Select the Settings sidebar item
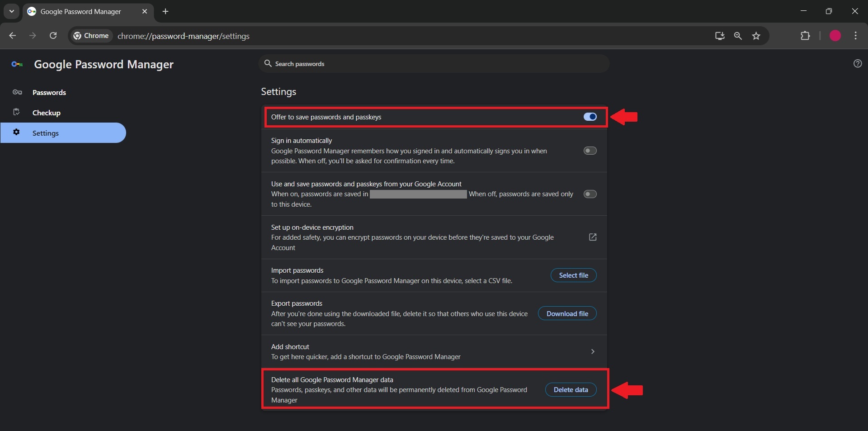Screen dimensions: 868x431 (x=63, y=133)
